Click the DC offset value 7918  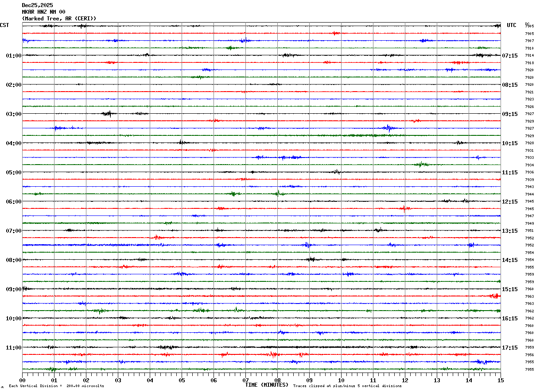[529, 63]
